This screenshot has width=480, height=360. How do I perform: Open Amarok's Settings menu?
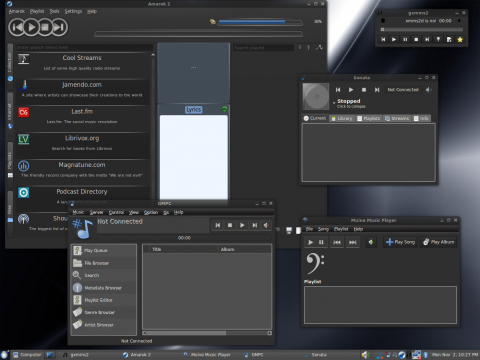pos(73,11)
